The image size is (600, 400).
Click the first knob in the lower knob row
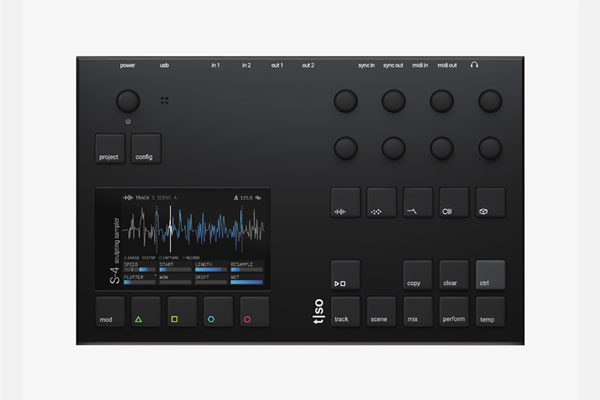coord(346,148)
